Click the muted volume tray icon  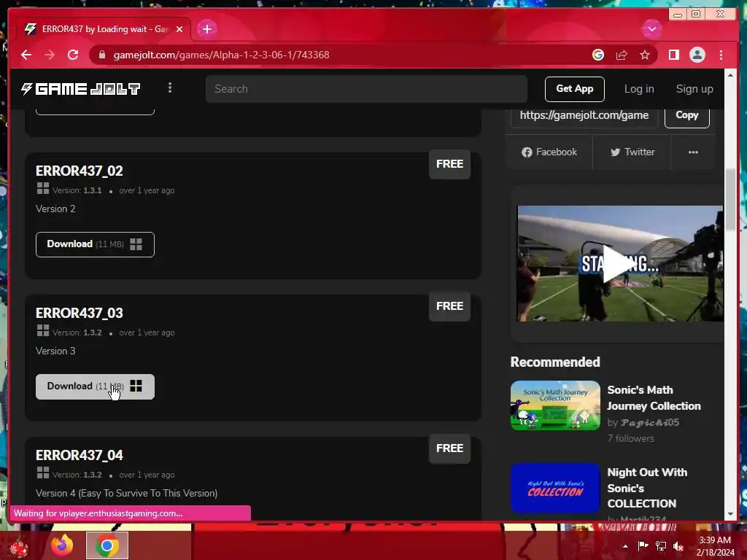[678, 545]
